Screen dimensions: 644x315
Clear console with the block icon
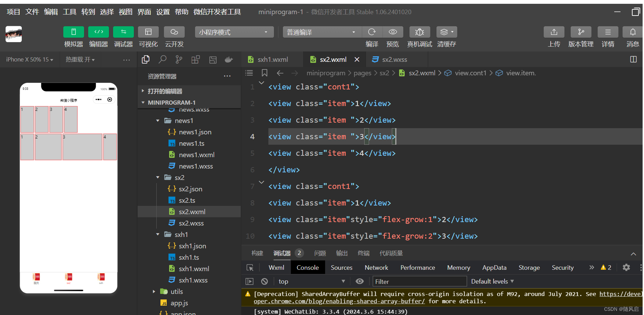[265, 281]
